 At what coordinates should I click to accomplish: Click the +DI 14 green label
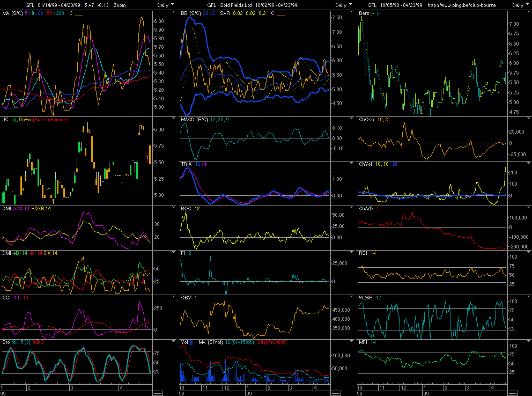tap(20, 253)
